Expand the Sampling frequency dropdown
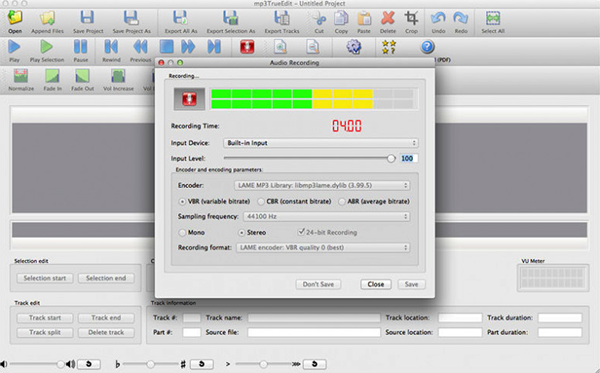The height and width of the screenshot is (373, 600). [x=326, y=217]
